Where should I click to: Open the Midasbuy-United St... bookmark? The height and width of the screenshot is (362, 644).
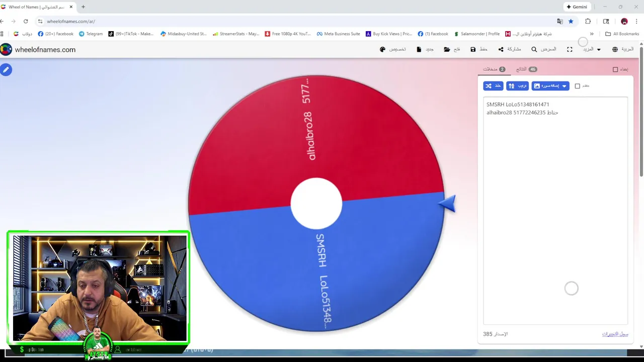[x=184, y=34]
